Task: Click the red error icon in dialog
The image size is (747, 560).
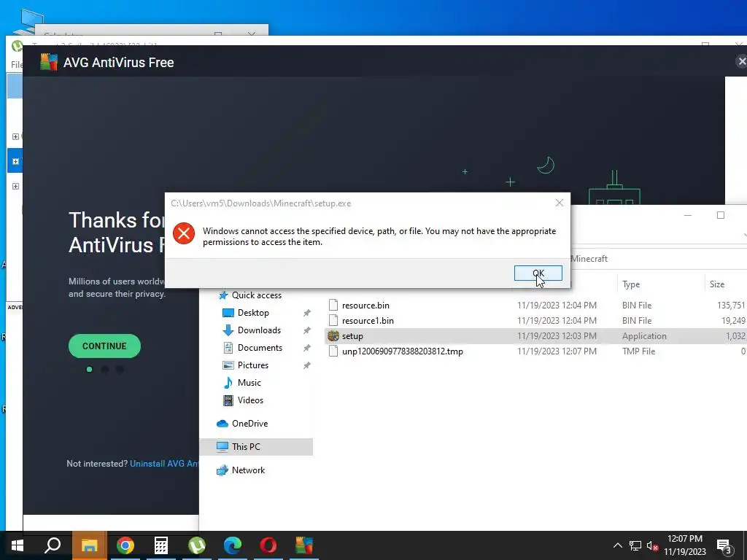Action: (x=184, y=234)
